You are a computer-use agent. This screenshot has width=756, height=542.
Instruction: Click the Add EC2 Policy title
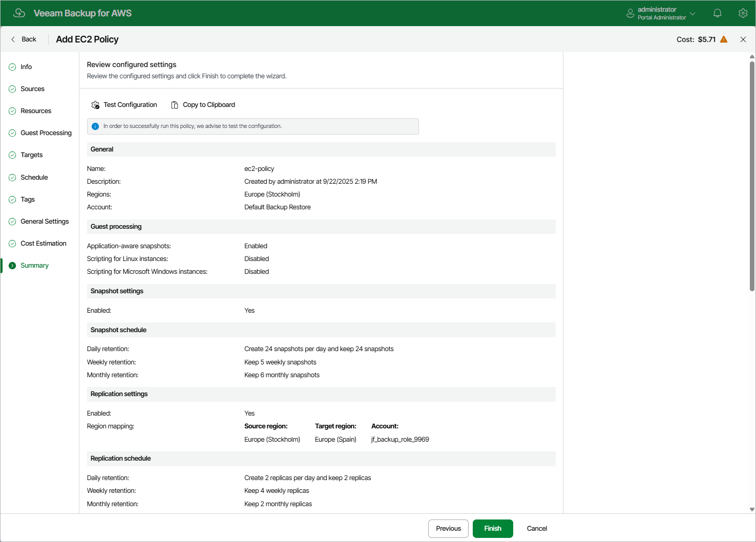[87, 39]
